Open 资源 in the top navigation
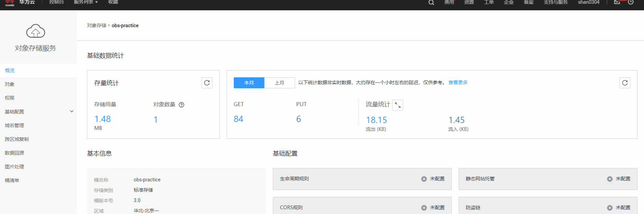The width and height of the screenshot is (644, 214). (469, 2)
